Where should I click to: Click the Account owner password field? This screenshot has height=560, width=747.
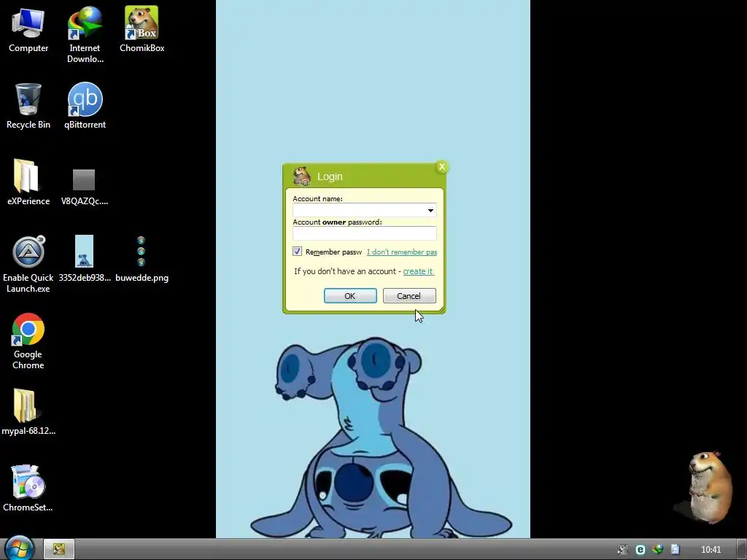(x=365, y=233)
